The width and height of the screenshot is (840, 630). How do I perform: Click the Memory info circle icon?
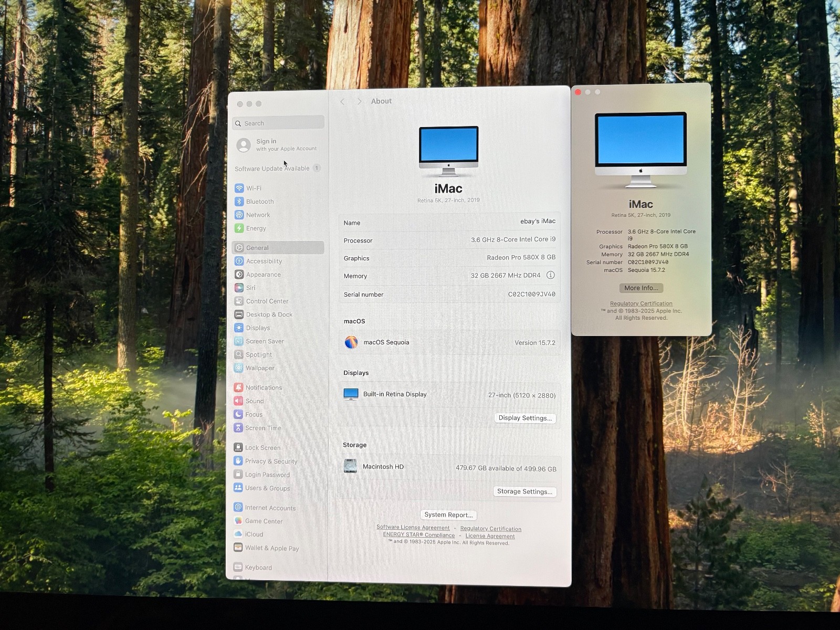click(x=550, y=275)
